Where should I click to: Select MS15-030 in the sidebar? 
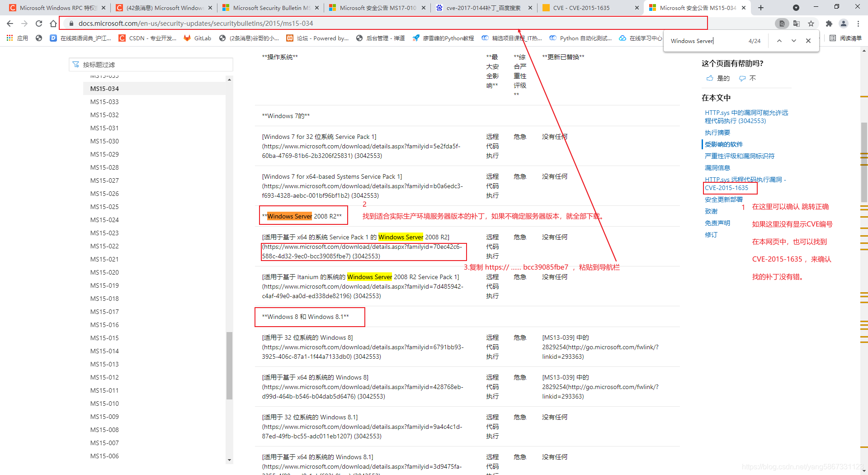pos(104,141)
